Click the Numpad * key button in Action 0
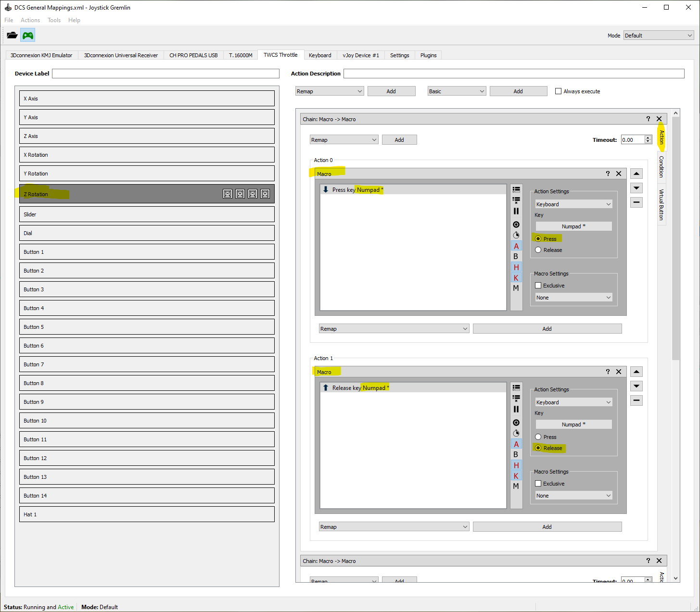This screenshot has width=700, height=612. [574, 226]
